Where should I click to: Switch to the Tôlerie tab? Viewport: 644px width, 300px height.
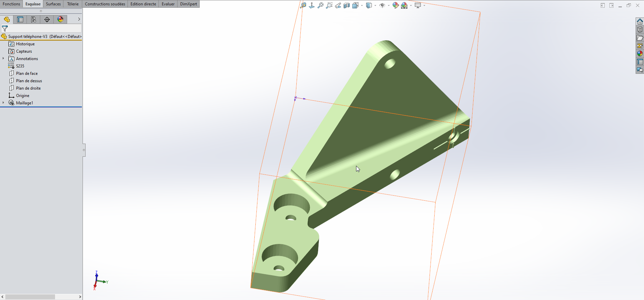pyautogui.click(x=73, y=4)
